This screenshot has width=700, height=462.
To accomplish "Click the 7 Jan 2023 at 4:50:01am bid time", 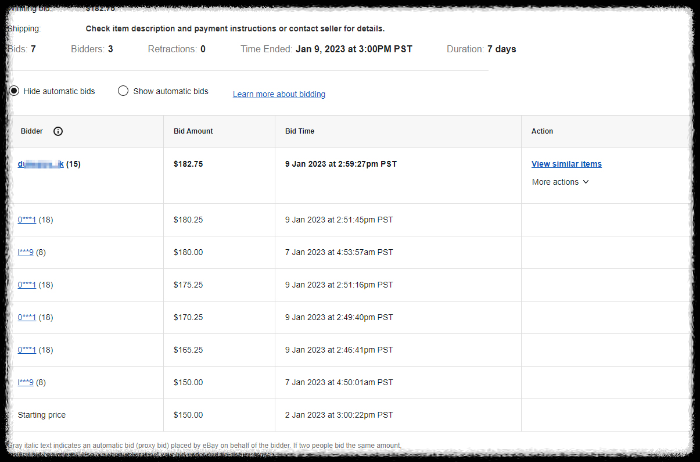I will click(339, 382).
